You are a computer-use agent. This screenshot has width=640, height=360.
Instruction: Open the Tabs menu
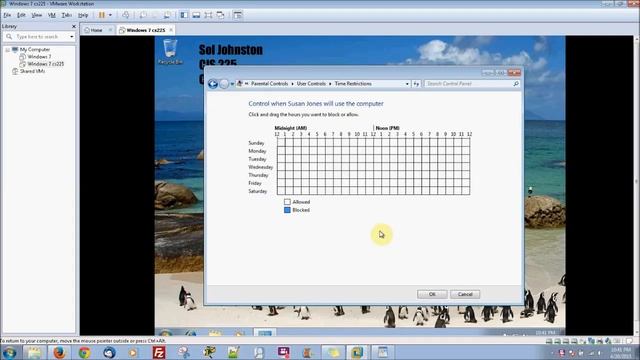[67, 15]
